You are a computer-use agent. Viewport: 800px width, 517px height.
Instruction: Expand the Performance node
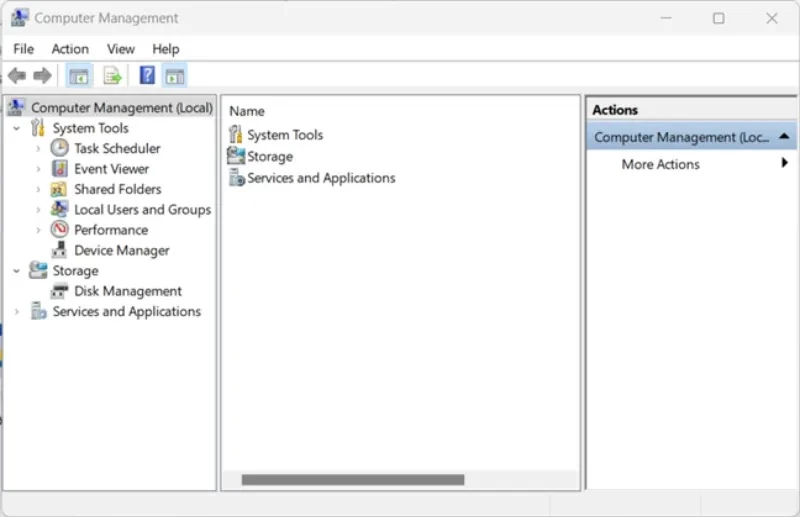tap(38, 230)
